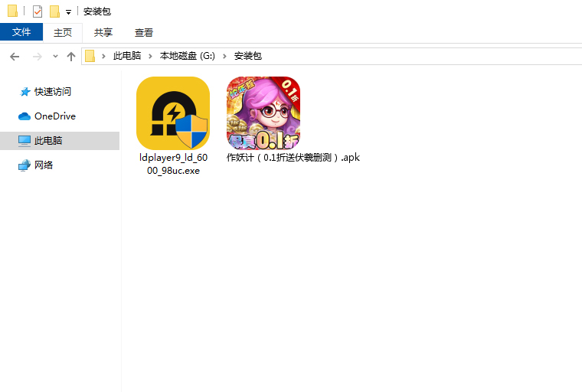Select 快速访问 in the navigation pane
Screen dimensions: 582x392
tap(53, 91)
